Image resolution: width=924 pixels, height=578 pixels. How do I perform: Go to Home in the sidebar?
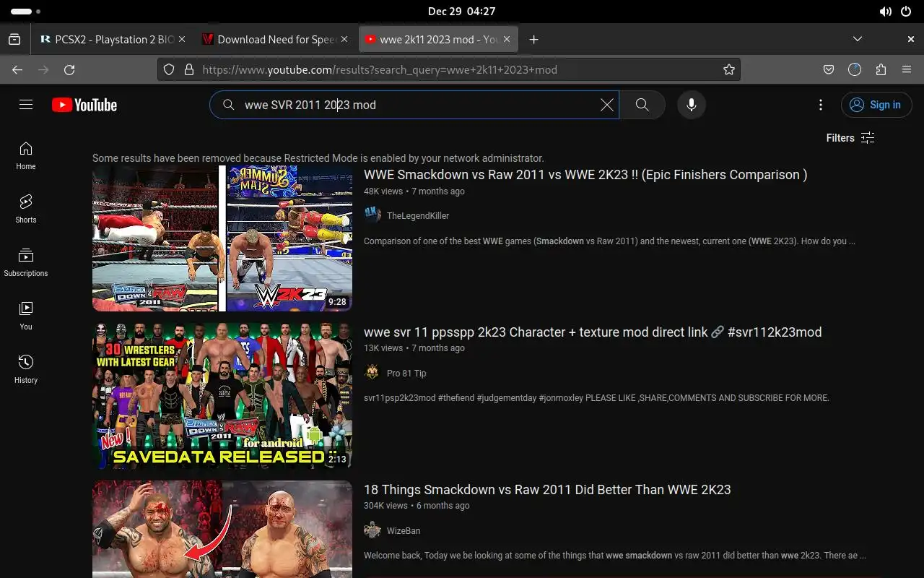click(26, 155)
